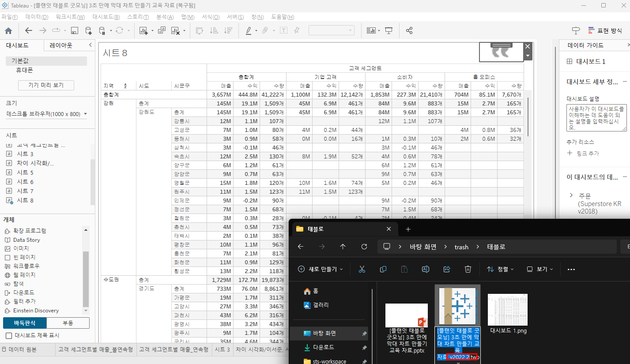Select the Data Story object
Screen dimensions: 630x364
coord(26,240)
